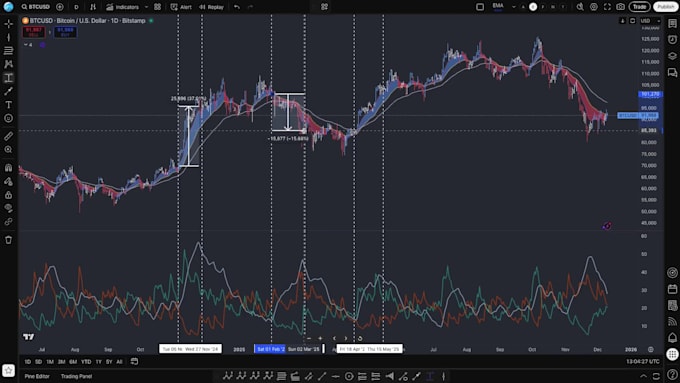Start bar Replay mode

(211, 7)
